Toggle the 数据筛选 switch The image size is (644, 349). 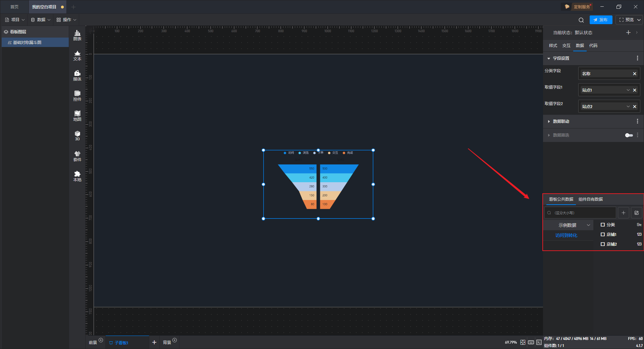coord(629,135)
